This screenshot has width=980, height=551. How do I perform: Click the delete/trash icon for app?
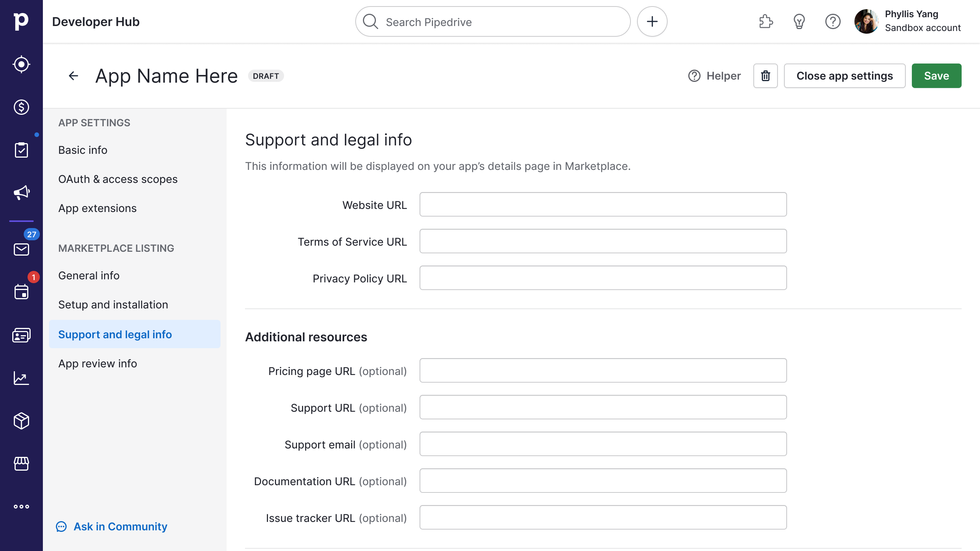pyautogui.click(x=765, y=75)
